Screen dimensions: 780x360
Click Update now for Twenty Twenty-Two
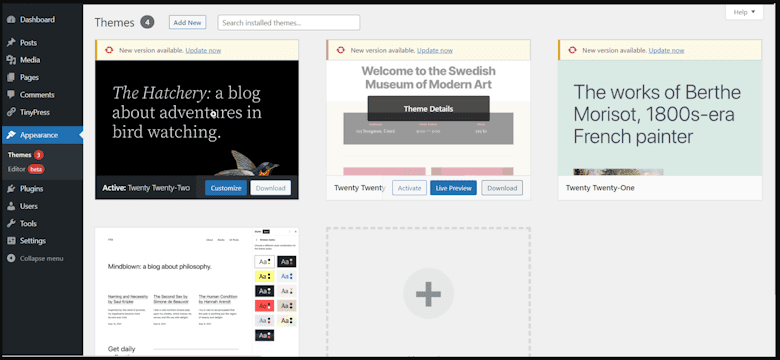coord(203,51)
